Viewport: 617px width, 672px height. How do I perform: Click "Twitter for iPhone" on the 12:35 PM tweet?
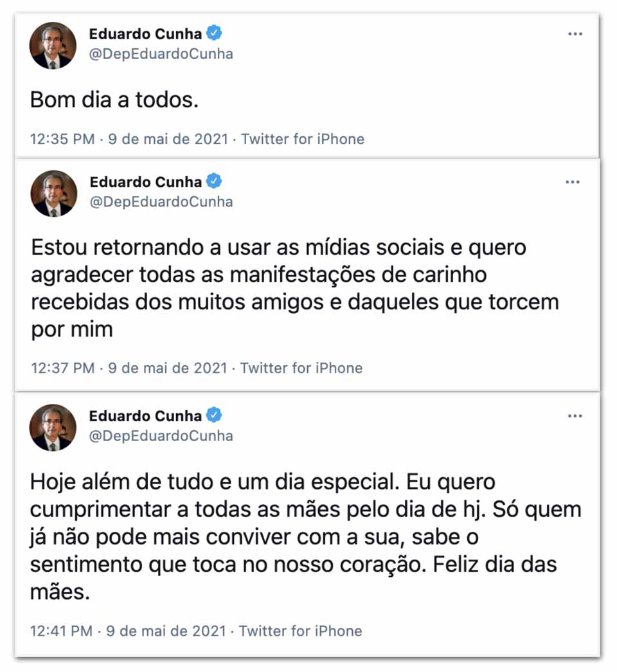pyautogui.click(x=303, y=139)
